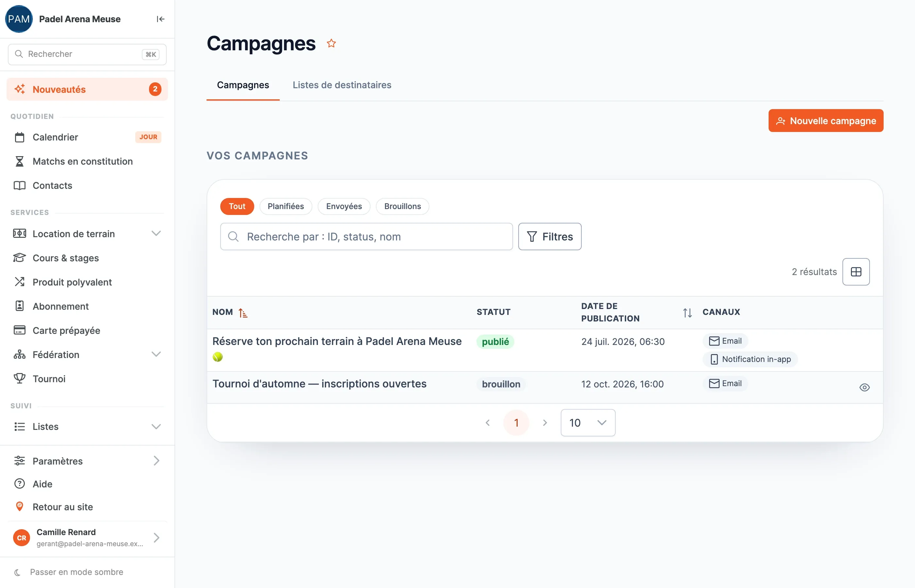The image size is (915, 588).
Task: Sort by Nom ascending icon
Action: pyautogui.click(x=243, y=313)
